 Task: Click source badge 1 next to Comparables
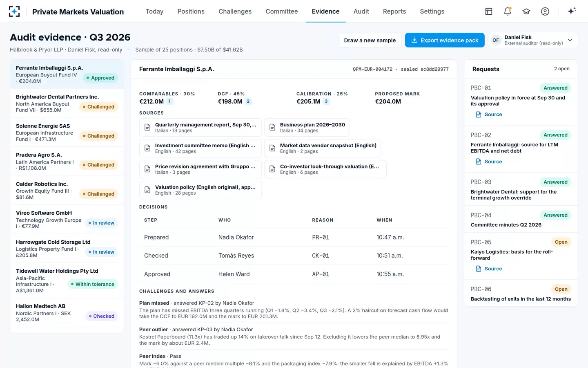click(x=169, y=101)
